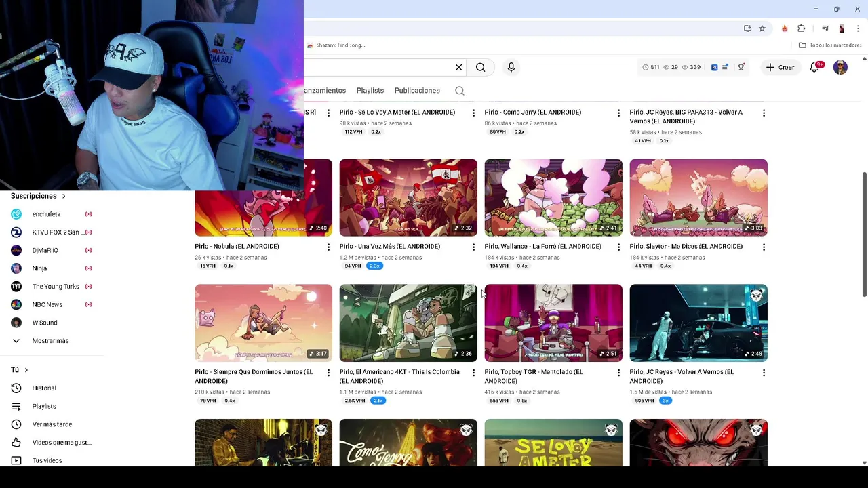This screenshot has width=868, height=488.
Task: Open the flame extension icon
Action: pos(785,28)
